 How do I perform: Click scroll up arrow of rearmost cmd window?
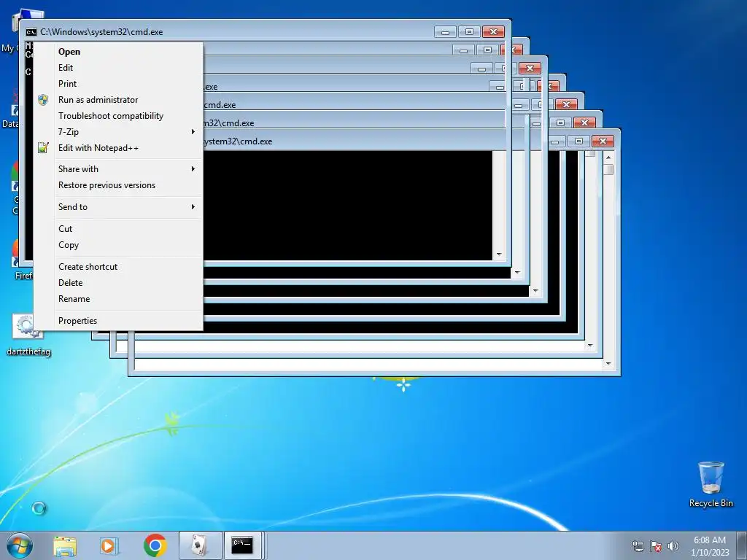[608, 157]
